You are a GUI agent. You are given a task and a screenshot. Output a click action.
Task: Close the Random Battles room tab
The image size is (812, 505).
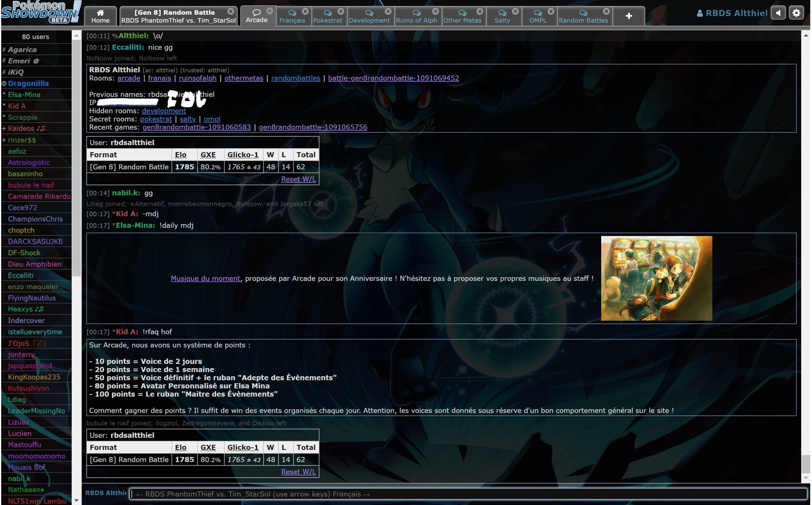[x=606, y=11]
